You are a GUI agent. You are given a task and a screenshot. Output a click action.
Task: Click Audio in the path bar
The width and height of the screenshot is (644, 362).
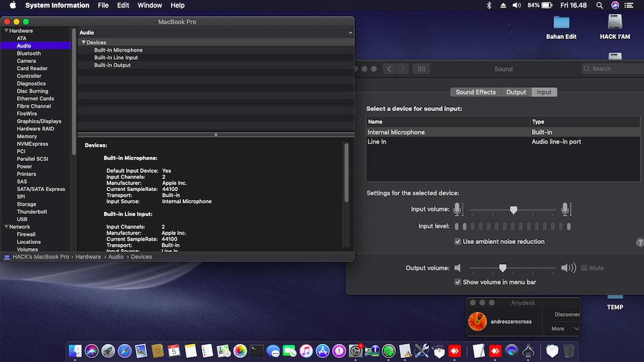pos(116,257)
